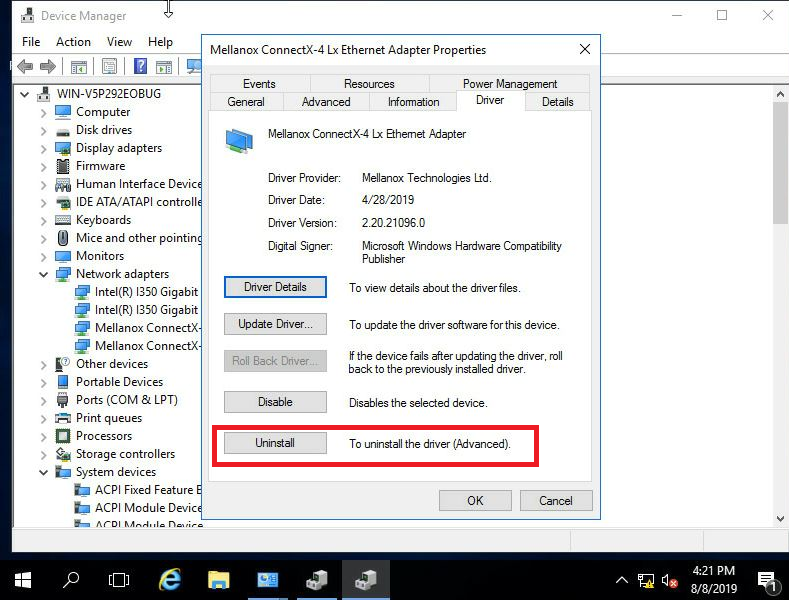Select the Display adapters category icon

tap(63, 148)
